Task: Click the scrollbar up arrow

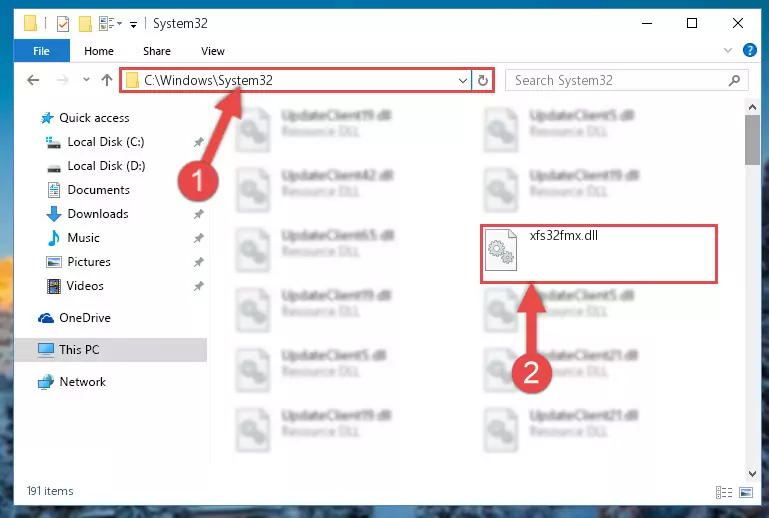Action: coord(752,106)
